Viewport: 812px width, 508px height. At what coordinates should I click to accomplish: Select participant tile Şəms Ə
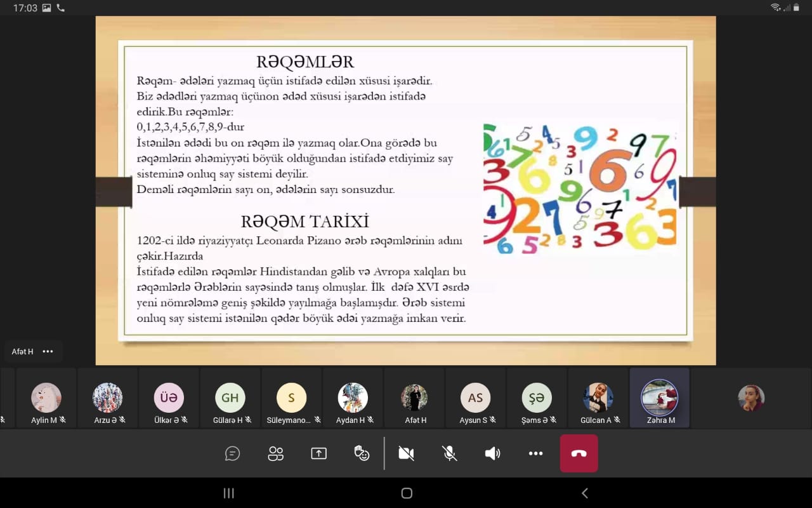click(x=537, y=398)
